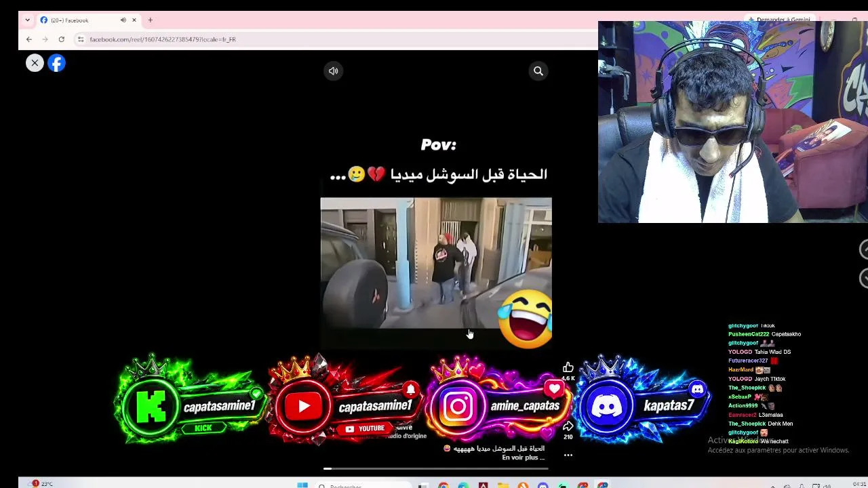Viewport: 868px width, 488px height.
Task: Open the 23°C weather widget on the taskbar
Action: pyautogui.click(x=41, y=484)
